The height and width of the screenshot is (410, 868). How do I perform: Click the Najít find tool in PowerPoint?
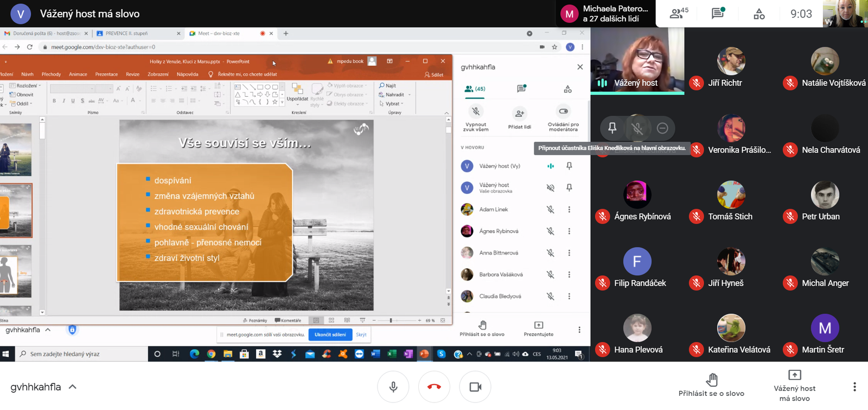click(x=388, y=86)
